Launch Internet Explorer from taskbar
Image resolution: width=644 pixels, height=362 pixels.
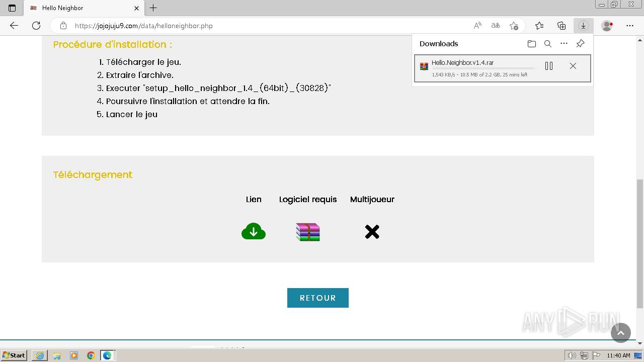click(x=40, y=355)
